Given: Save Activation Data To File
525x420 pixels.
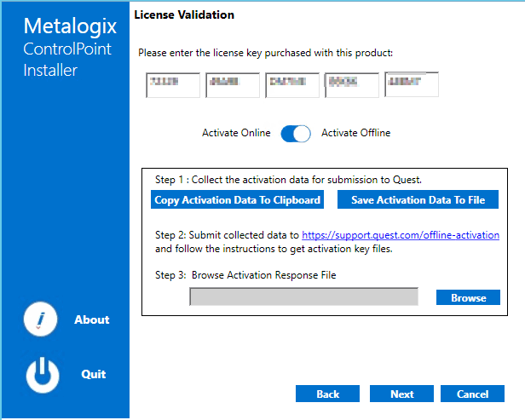Looking at the screenshot, I should point(418,200).
